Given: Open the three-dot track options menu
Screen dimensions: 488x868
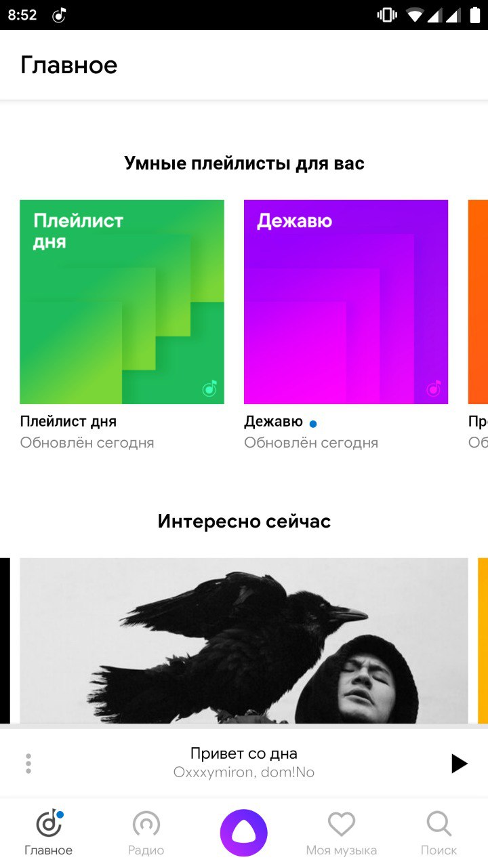Looking at the screenshot, I should click(28, 764).
